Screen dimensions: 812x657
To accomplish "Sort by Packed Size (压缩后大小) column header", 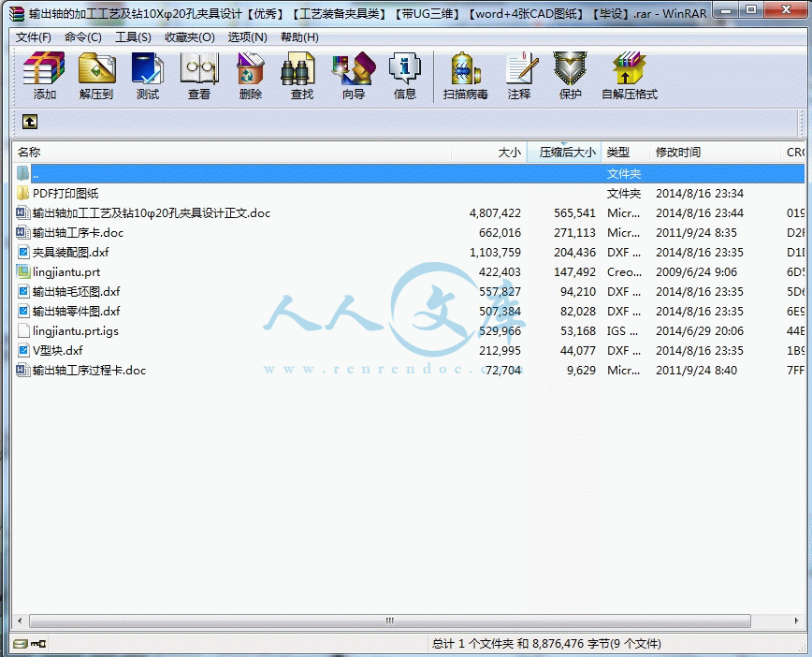I will coord(564,153).
